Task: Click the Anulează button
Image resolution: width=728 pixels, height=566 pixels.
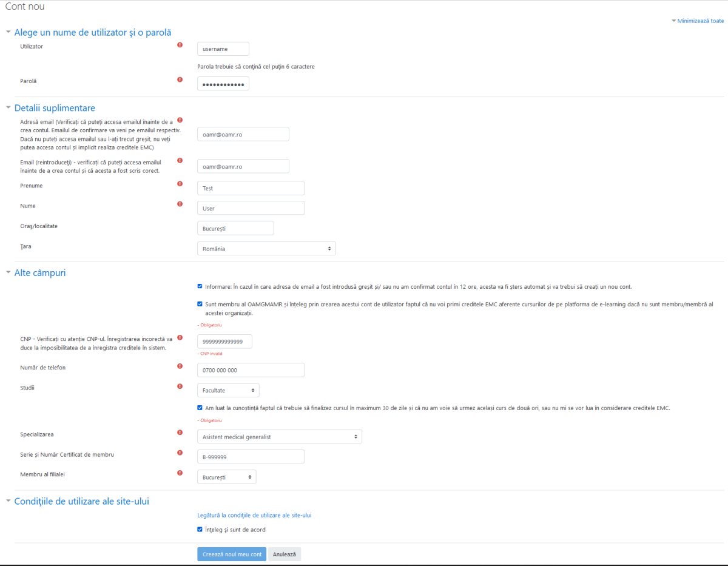Action: pyautogui.click(x=285, y=554)
